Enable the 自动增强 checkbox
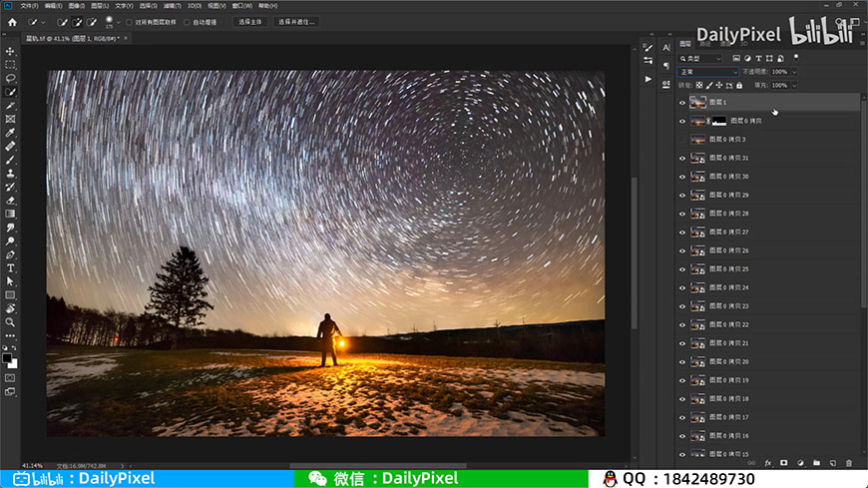 pyautogui.click(x=187, y=23)
